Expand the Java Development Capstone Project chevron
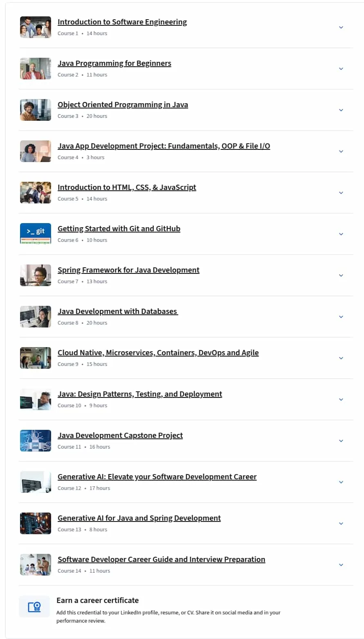 [341, 441]
